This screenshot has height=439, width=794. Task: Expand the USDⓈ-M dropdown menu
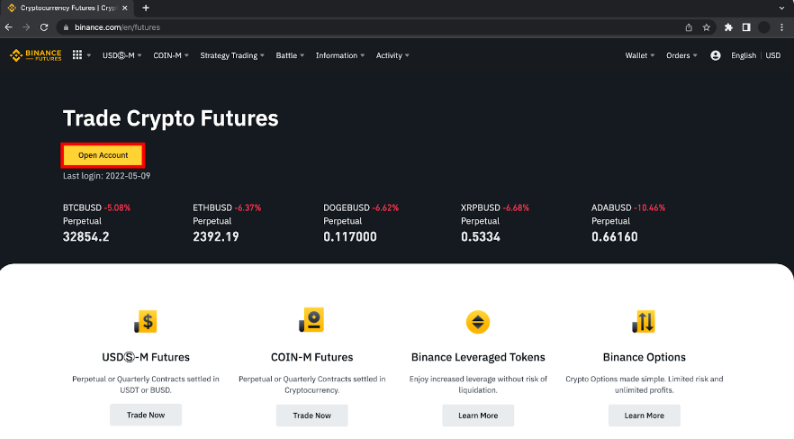[122, 55]
